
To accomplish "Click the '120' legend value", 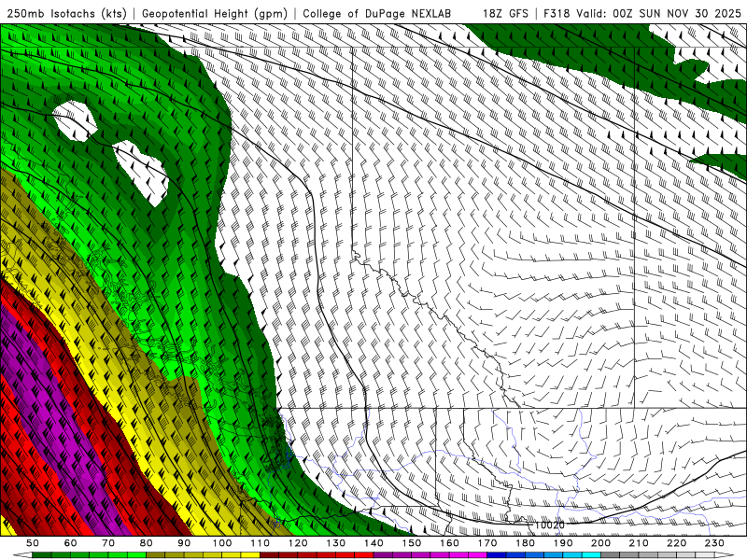I will [x=298, y=543].
